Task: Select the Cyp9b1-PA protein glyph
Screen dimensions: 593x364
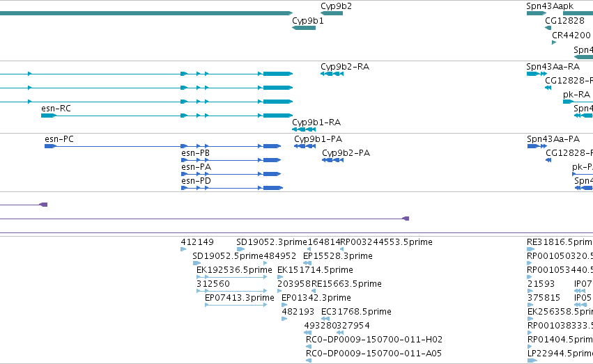Action: click(x=305, y=146)
